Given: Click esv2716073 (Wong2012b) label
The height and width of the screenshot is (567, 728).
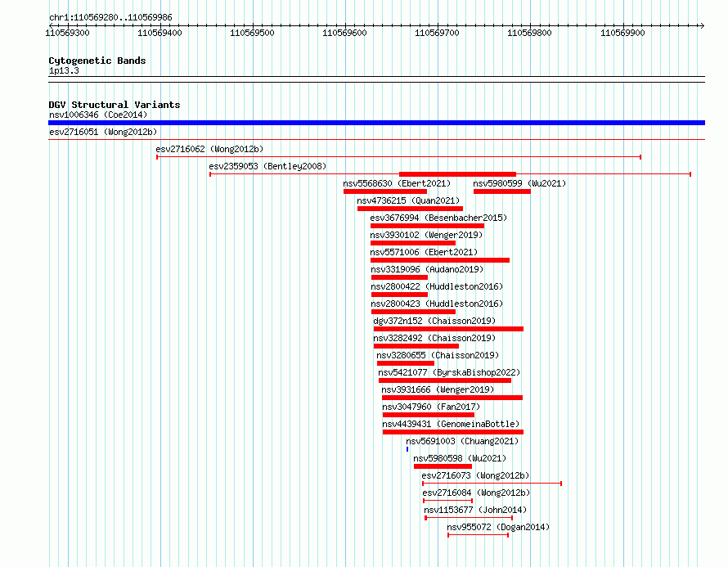Looking at the screenshot, I should (475, 475).
